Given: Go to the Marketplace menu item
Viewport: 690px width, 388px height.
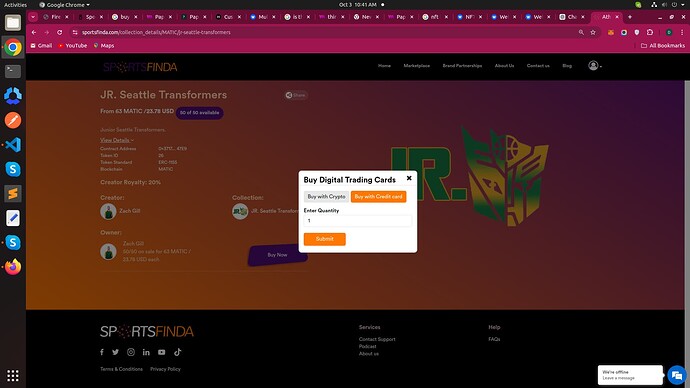Looking at the screenshot, I should point(416,66).
